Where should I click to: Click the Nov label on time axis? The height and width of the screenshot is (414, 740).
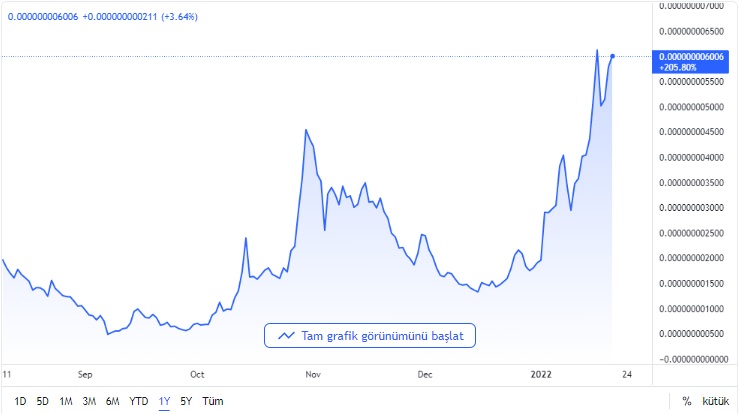313,375
